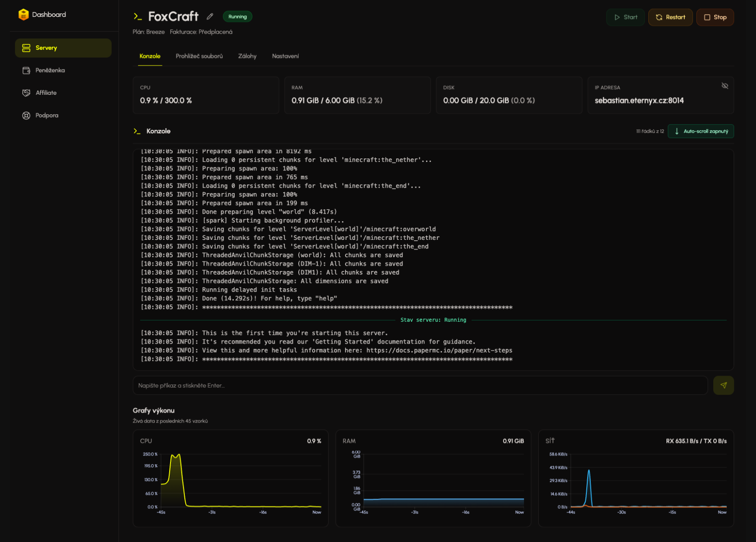Click the Running status badge
The width and height of the screenshot is (756, 542).
pos(237,16)
